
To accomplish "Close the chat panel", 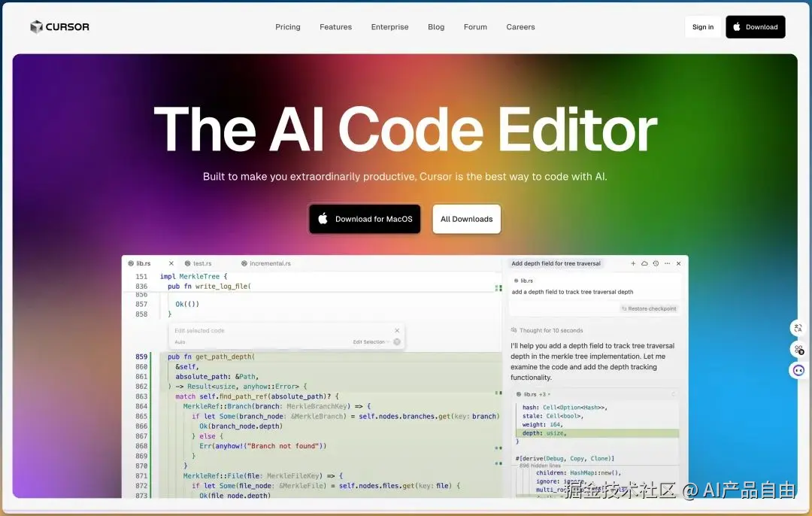I will [678, 264].
